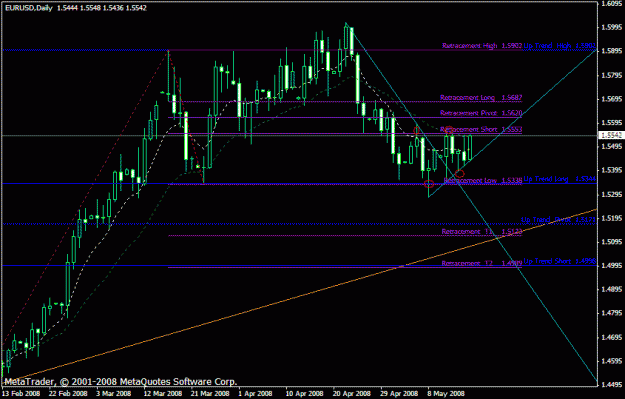Select the red circle on Retracement Low line

click(x=429, y=183)
